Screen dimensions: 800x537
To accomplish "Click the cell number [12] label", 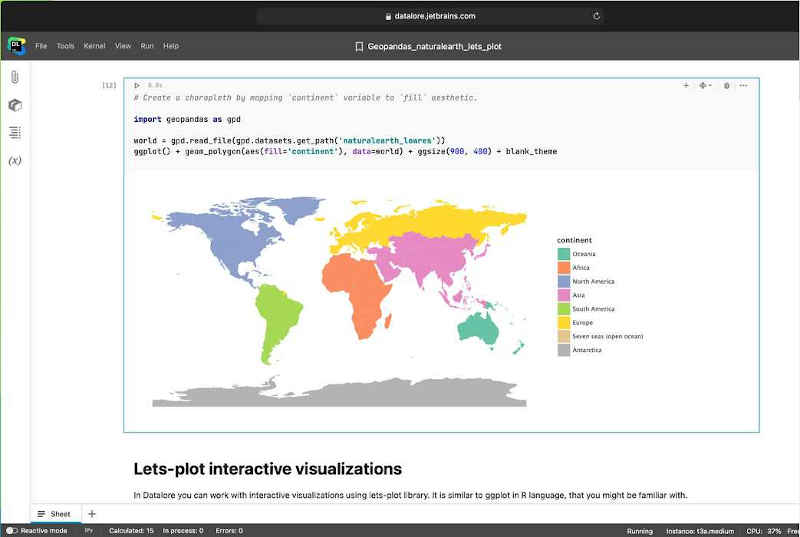I will tap(109, 85).
